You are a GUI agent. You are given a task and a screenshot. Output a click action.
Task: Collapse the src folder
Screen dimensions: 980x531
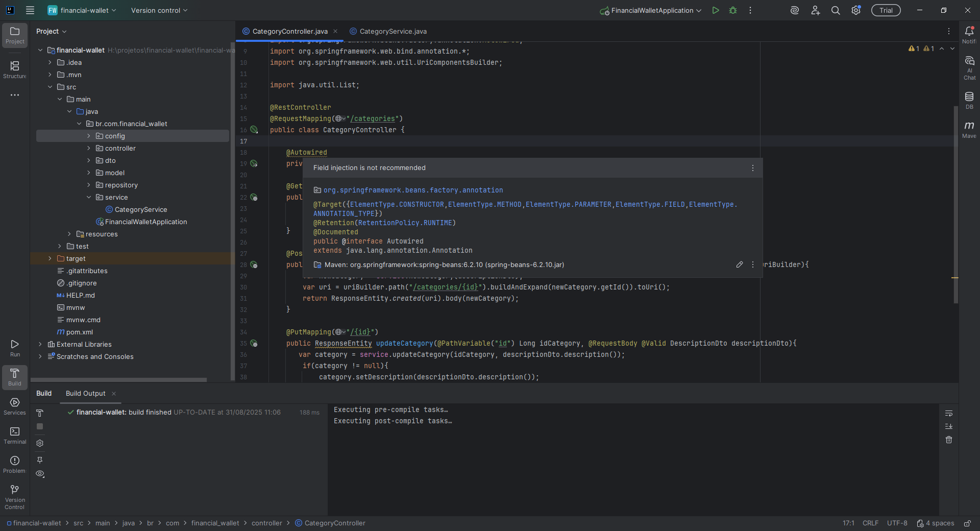click(50, 87)
